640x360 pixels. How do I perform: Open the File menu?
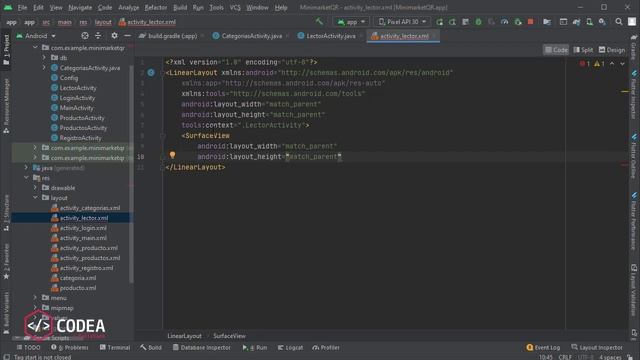[x=22, y=7]
